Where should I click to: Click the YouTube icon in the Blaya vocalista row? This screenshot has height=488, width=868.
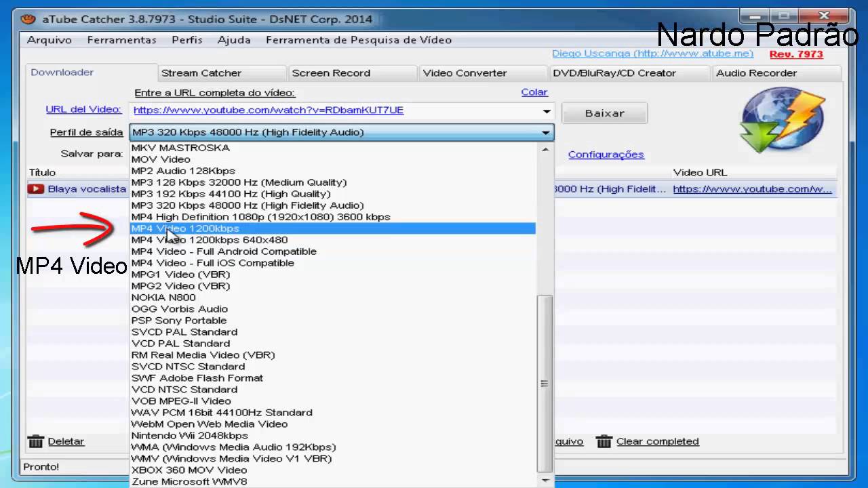[37, 189]
